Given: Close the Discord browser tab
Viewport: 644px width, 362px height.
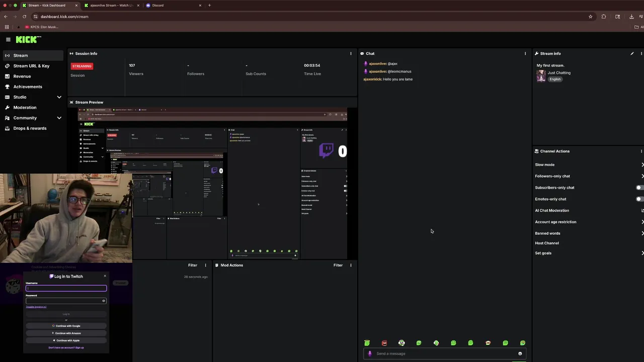Looking at the screenshot, I should [x=200, y=5].
